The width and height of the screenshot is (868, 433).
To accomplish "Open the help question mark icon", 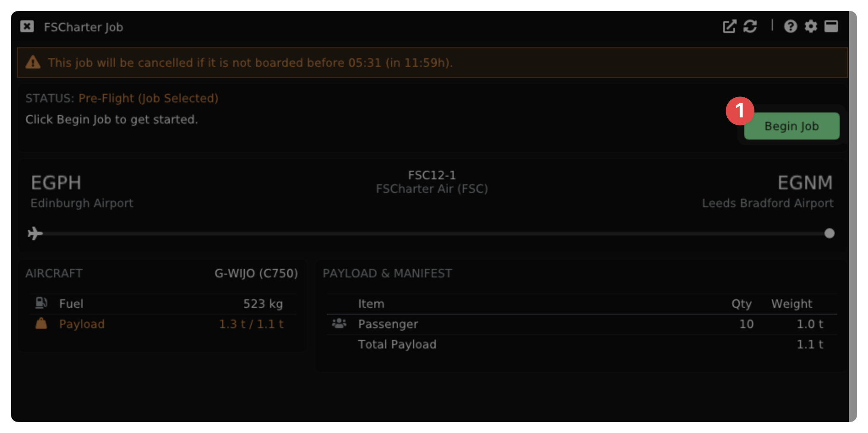I will coord(790,27).
